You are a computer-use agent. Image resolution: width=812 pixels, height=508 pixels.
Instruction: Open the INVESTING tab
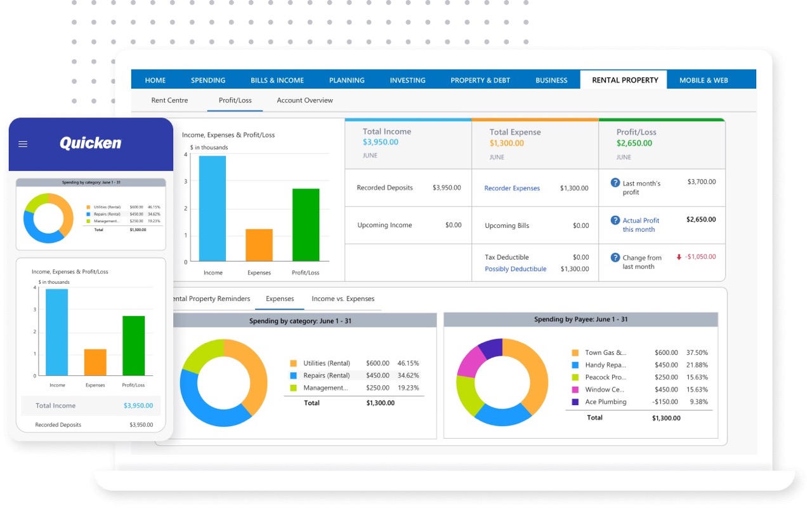coord(408,80)
